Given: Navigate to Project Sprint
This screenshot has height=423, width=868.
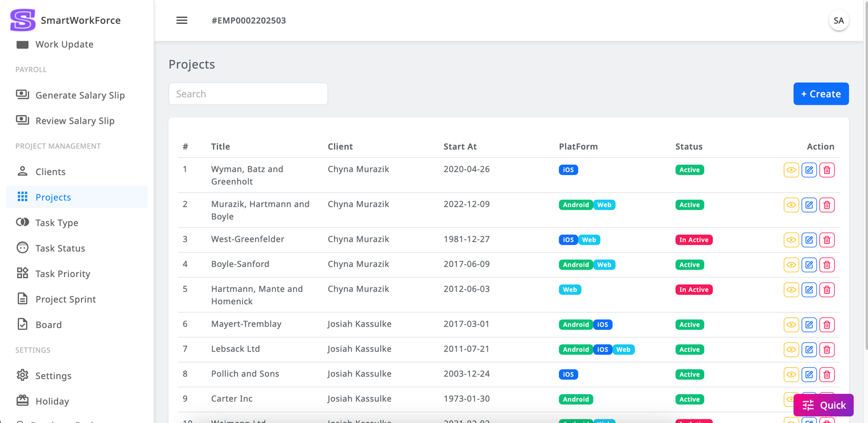Looking at the screenshot, I should 65,299.
